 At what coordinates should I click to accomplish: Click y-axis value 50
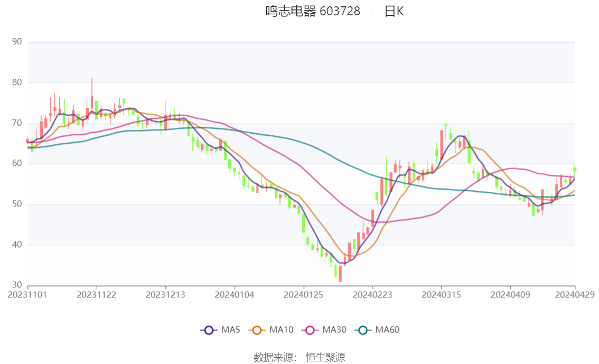click(x=17, y=204)
